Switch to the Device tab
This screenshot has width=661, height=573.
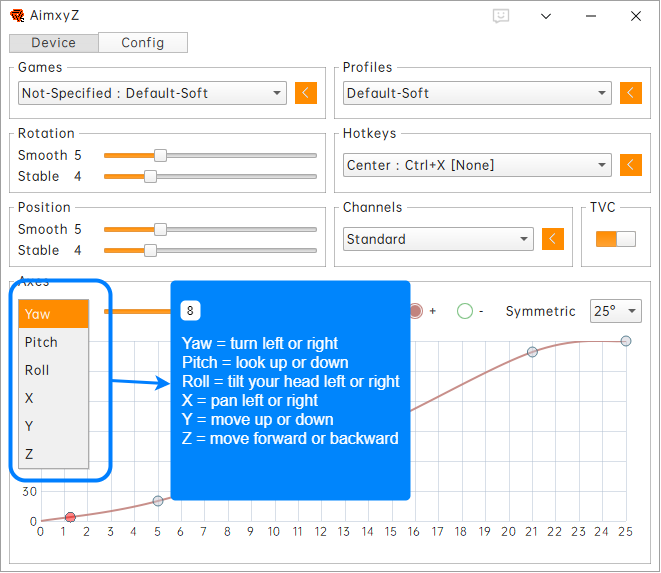point(54,43)
